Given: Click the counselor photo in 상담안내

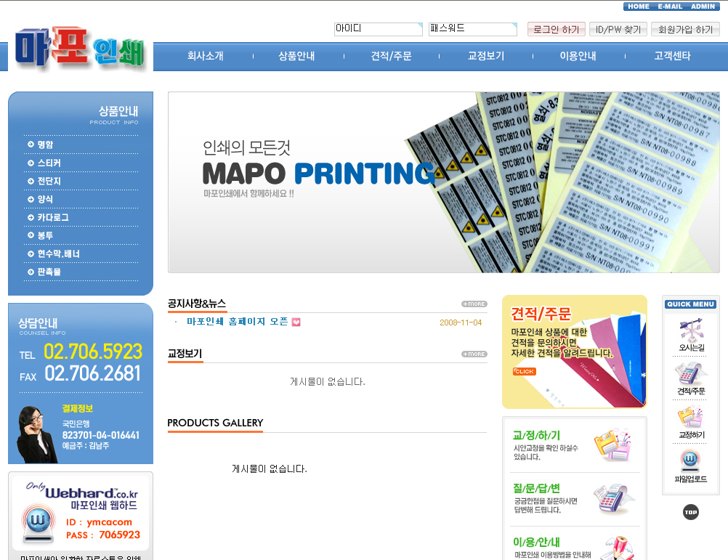Looking at the screenshot, I should pos(36,434).
